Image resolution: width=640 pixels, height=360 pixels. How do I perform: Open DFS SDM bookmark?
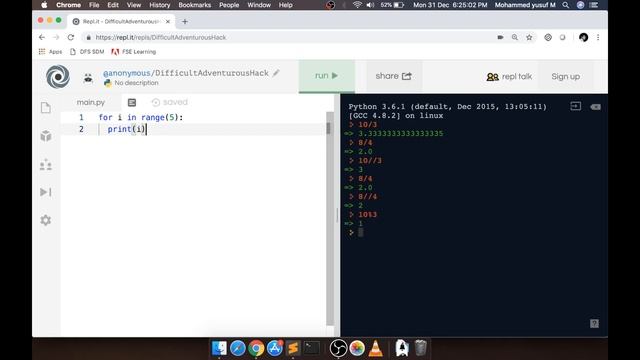pyautogui.click(x=87, y=52)
